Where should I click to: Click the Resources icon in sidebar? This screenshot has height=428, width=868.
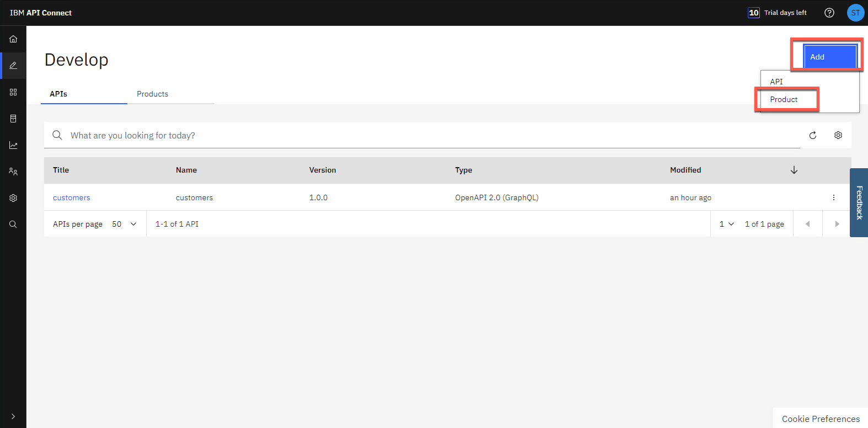pyautogui.click(x=13, y=119)
